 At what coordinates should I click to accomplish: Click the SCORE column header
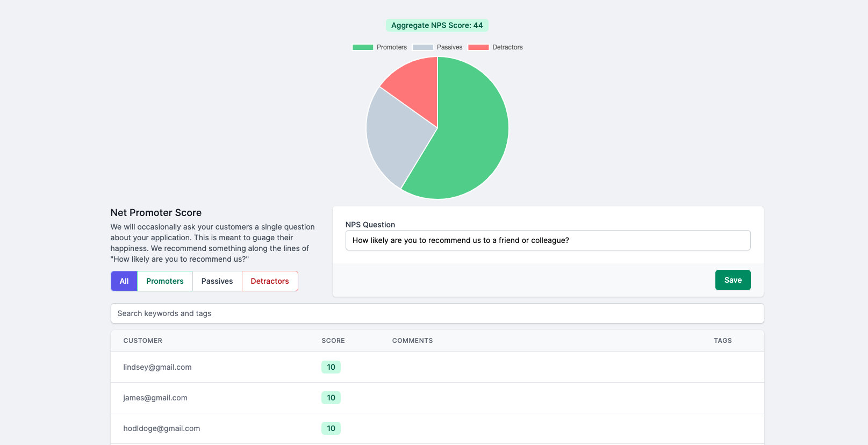click(x=333, y=341)
